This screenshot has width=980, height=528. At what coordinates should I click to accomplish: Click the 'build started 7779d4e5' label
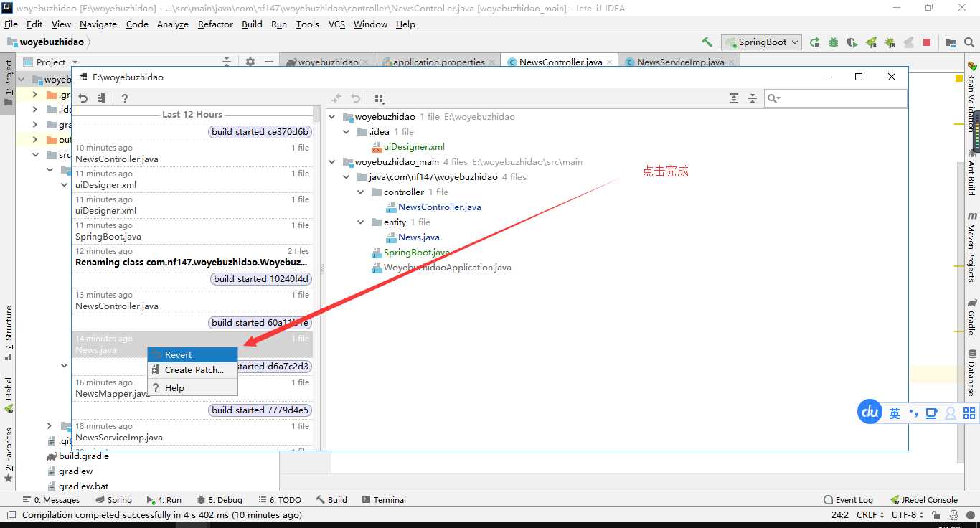[x=260, y=410]
